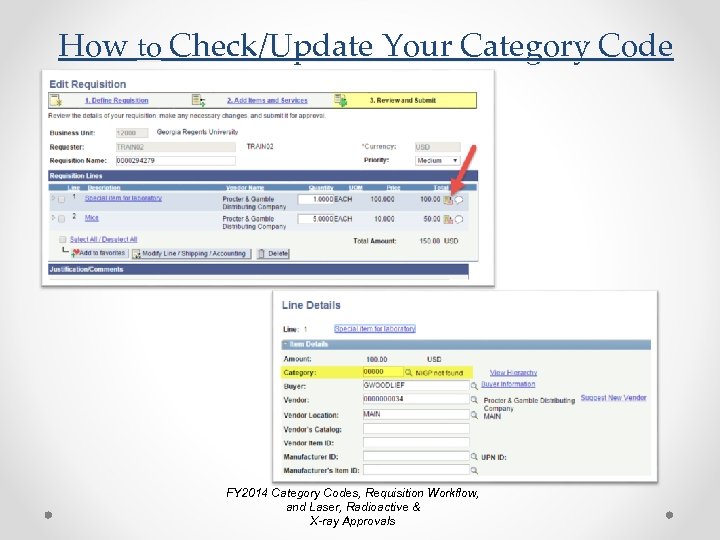Expand the Mice line triangle
720x540 pixels.
(53, 218)
